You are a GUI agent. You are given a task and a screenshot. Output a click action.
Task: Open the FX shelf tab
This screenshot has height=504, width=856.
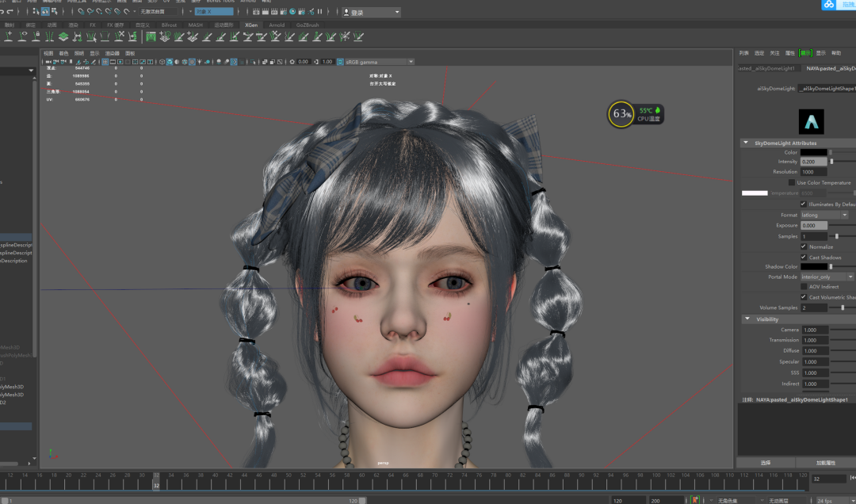(x=92, y=25)
